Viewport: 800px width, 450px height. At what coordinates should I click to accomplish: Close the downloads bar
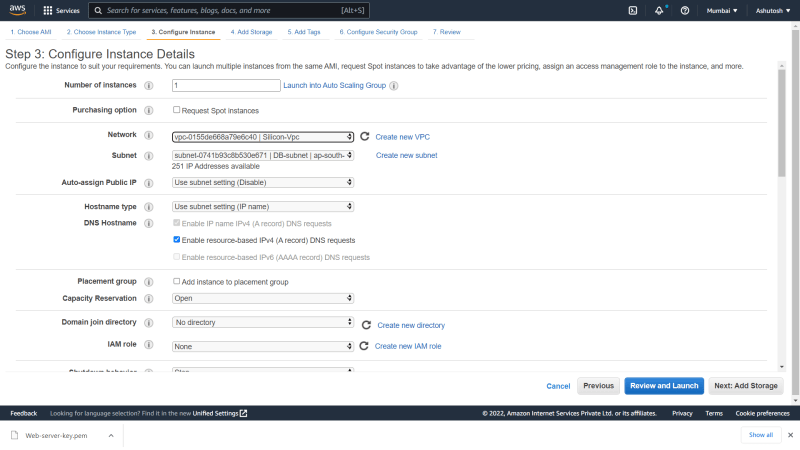coord(790,435)
